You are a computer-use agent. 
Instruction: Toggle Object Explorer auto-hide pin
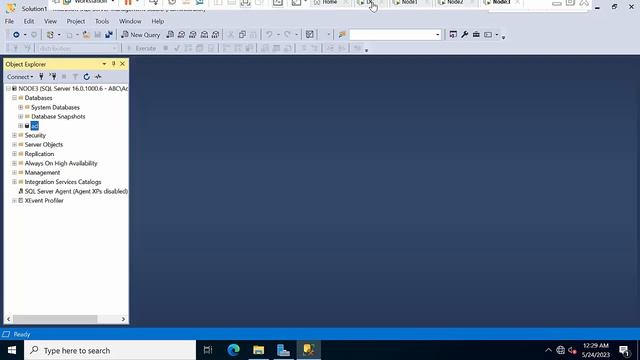point(113,64)
